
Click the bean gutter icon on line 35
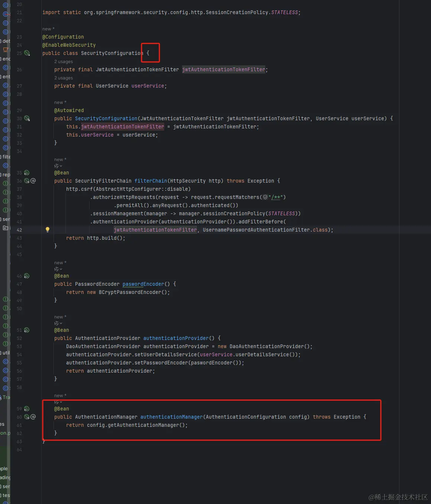click(x=27, y=173)
